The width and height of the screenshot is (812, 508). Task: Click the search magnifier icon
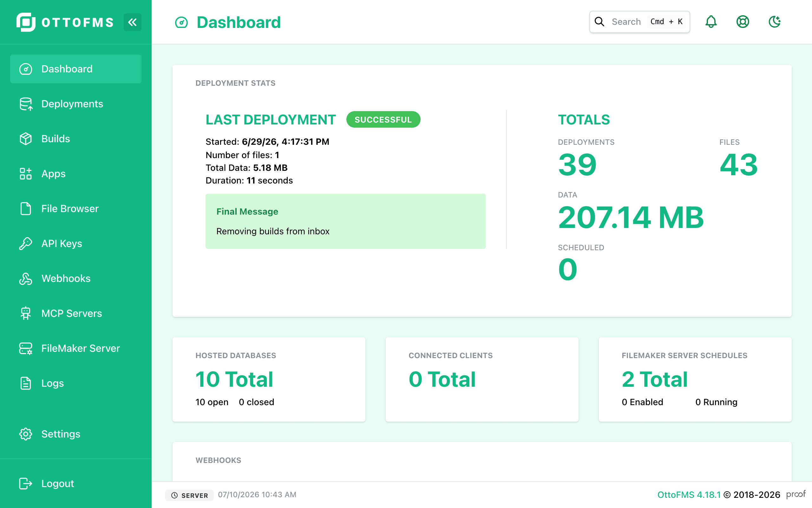point(599,22)
